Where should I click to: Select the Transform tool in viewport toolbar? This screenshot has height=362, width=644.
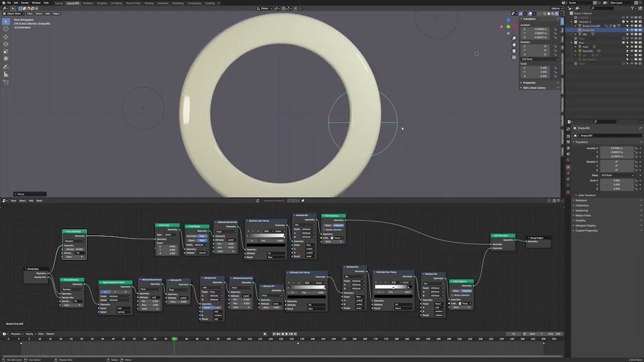6,58
